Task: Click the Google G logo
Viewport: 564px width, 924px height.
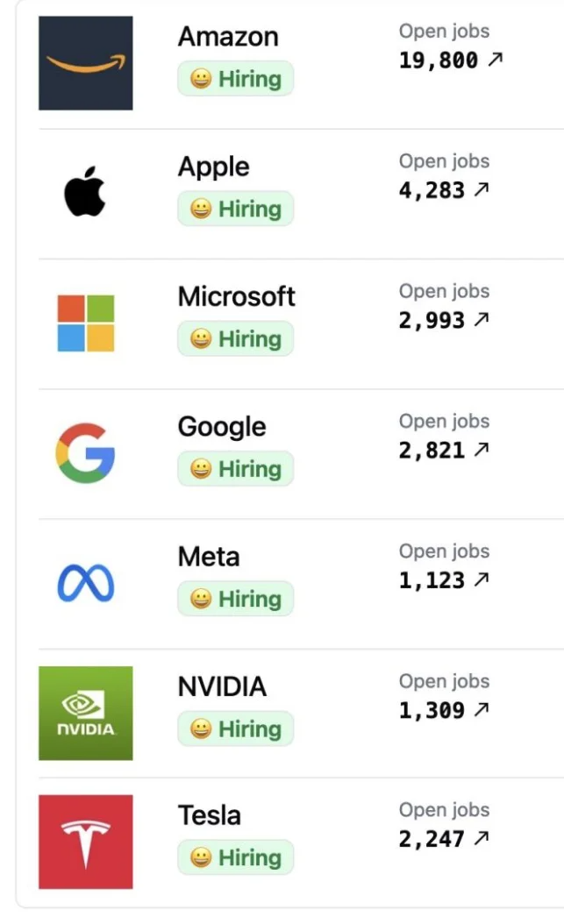Action: [85, 452]
